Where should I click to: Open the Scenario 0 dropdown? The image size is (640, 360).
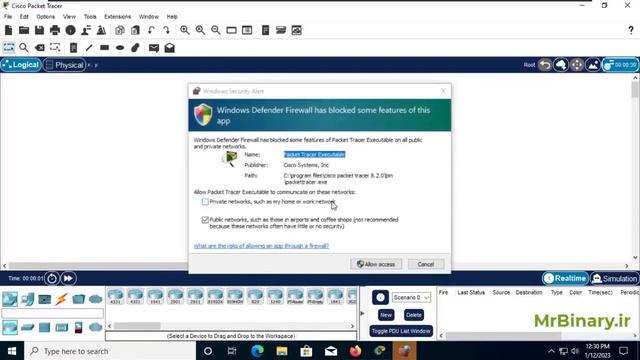pos(411,298)
